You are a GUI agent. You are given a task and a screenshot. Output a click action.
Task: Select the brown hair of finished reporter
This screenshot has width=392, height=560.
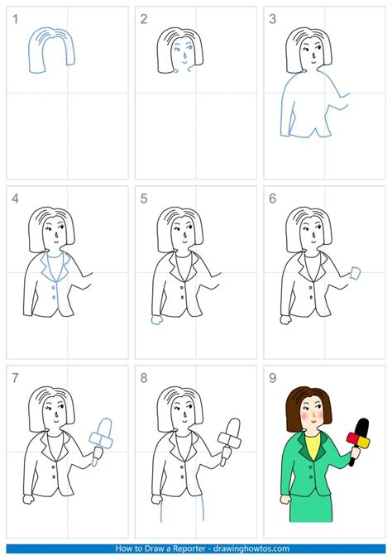(x=308, y=409)
